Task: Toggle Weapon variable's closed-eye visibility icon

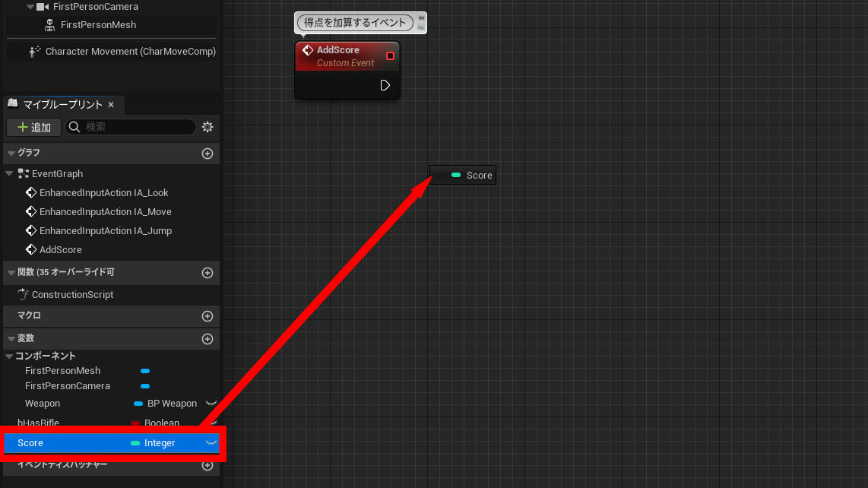Action: [x=211, y=404]
